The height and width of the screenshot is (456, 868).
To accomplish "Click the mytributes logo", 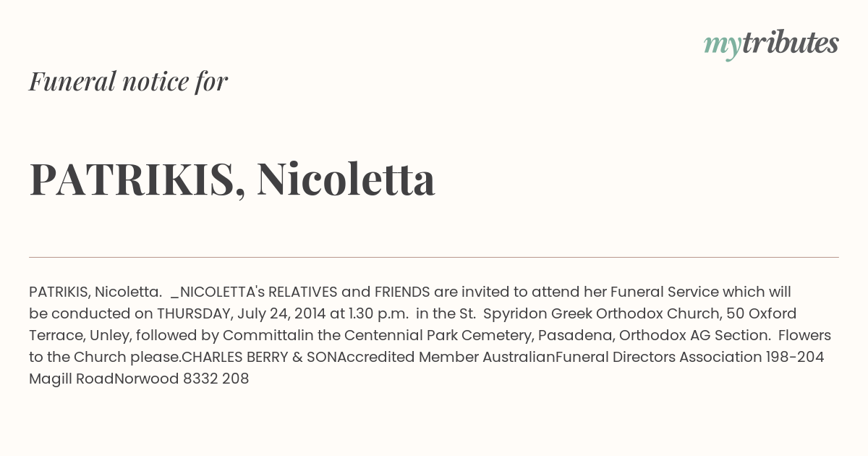I will click(771, 44).
